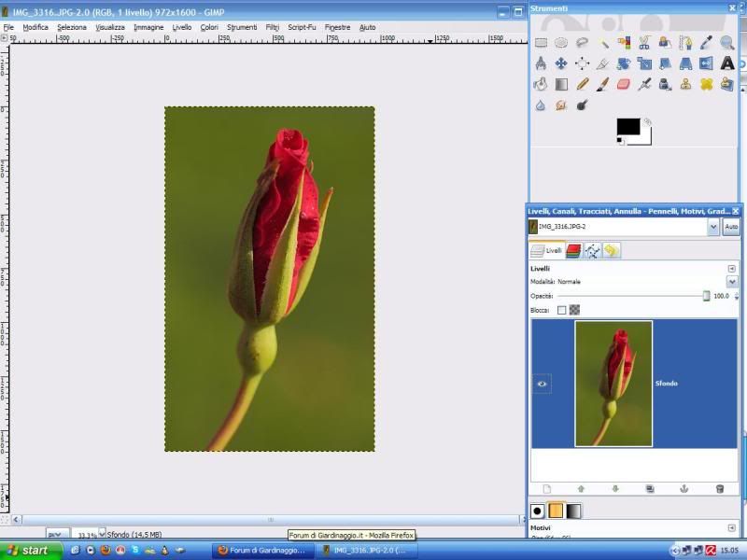Select the Measure compass tool
The height and width of the screenshot is (560, 747).
click(x=541, y=63)
